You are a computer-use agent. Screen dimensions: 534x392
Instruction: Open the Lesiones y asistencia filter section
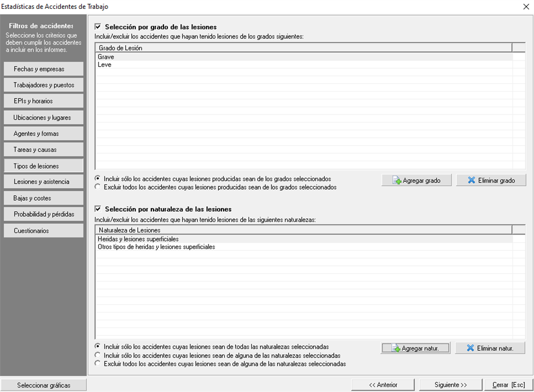tap(43, 182)
